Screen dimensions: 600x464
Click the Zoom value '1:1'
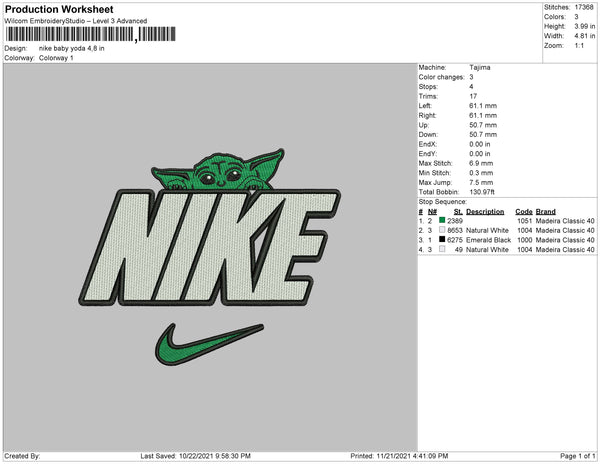click(x=579, y=46)
